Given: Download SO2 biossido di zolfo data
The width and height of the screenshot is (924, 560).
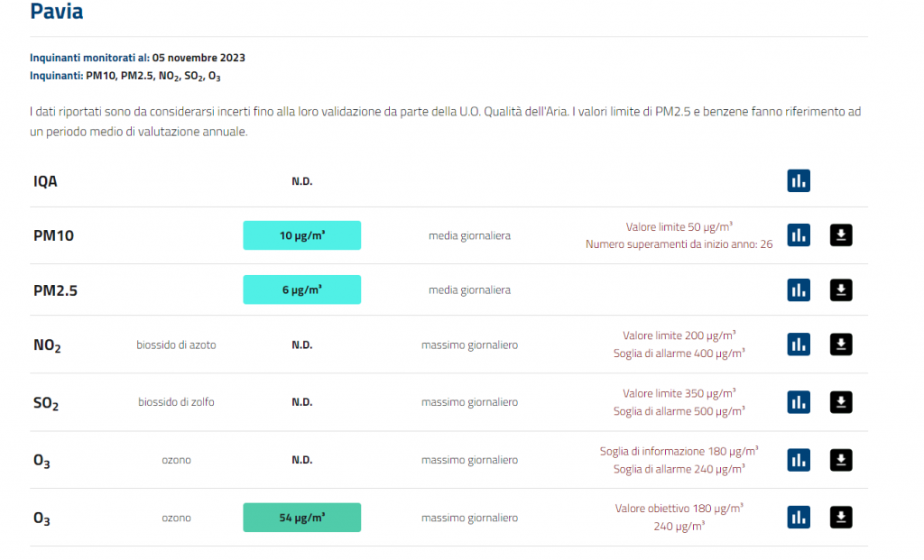Looking at the screenshot, I should [841, 402].
